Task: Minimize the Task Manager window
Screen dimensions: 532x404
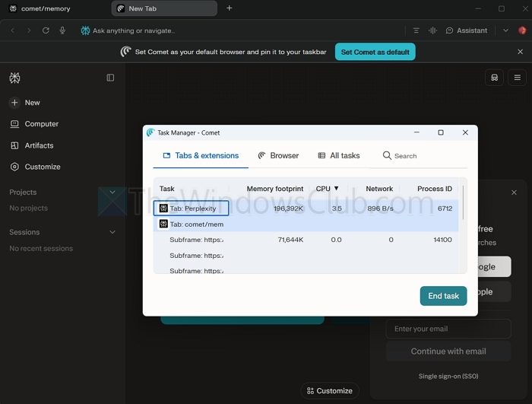Action: coord(416,132)
